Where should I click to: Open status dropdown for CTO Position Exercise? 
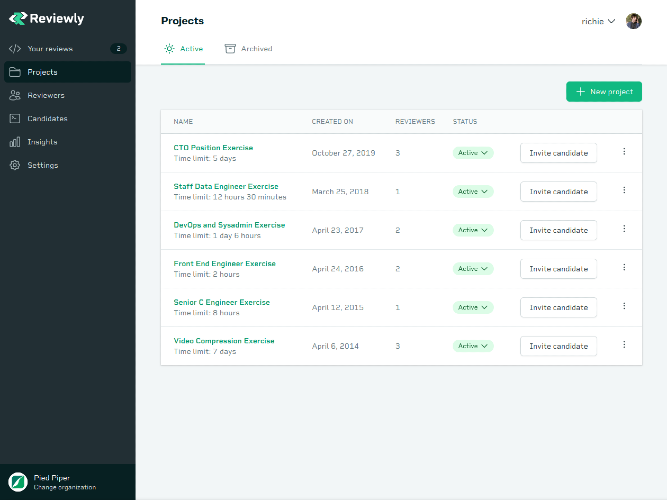[473, 153]
